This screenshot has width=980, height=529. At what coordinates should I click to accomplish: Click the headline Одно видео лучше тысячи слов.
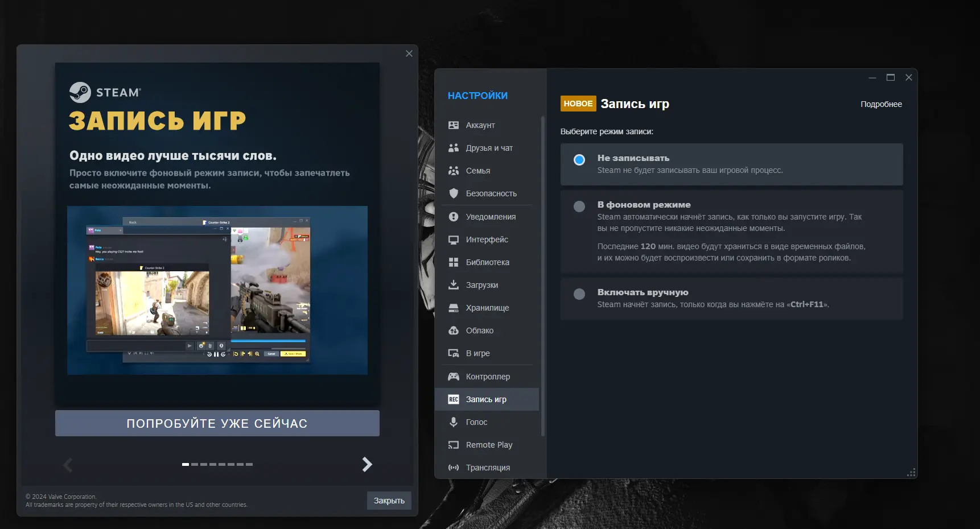tap(173, 156)
